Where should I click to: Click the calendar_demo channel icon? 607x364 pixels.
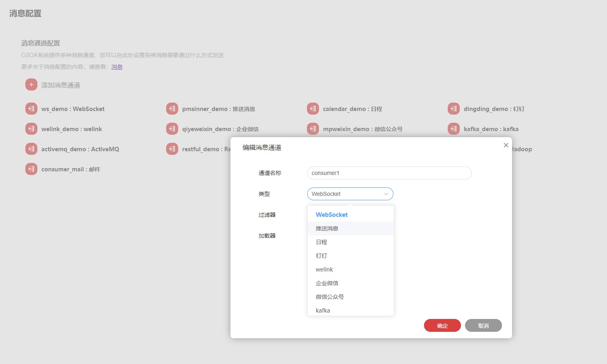(313, 109)
